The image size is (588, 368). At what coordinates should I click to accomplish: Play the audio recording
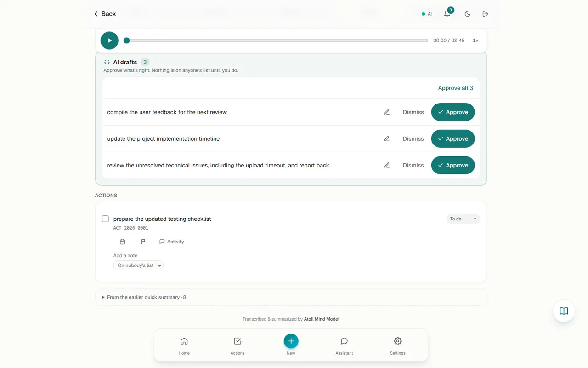109,40
